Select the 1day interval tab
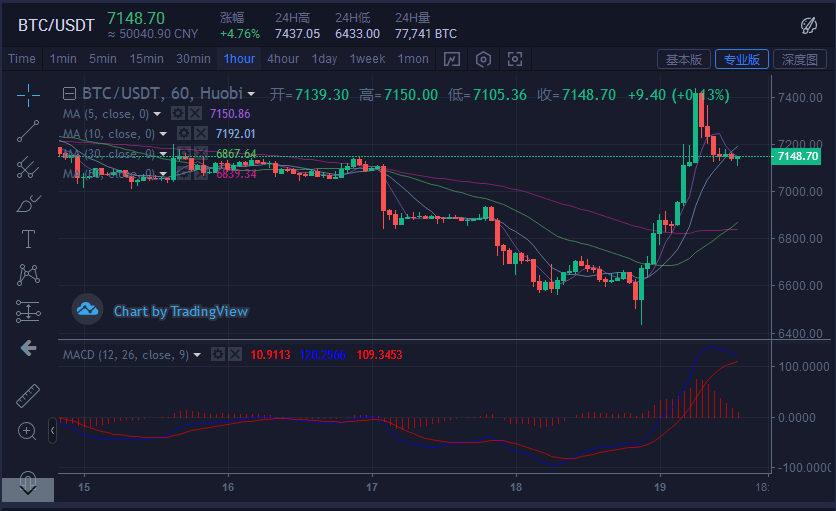This screenshot has width=836, height=511. coord(324,59)
